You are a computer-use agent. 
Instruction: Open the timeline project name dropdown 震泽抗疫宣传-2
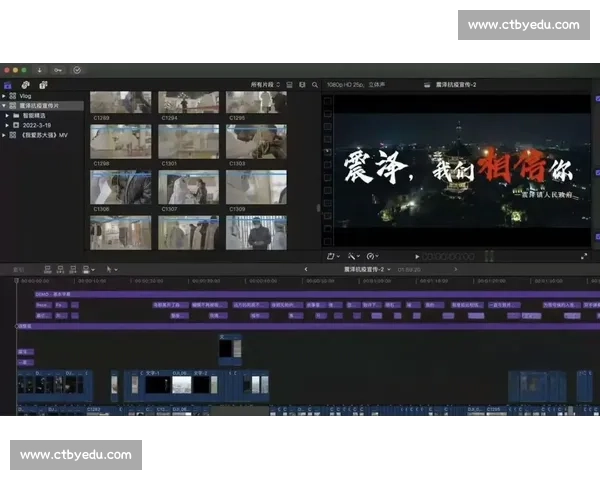[367, 269]
